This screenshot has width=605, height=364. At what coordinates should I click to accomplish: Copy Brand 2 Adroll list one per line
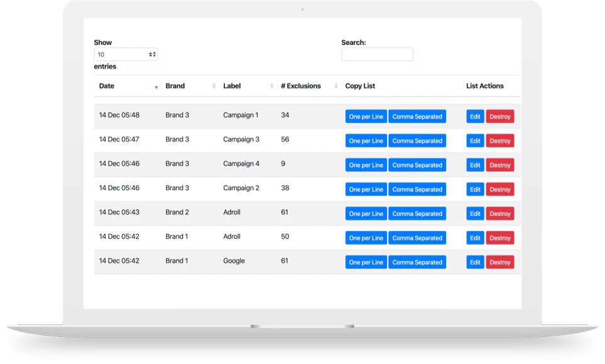point(366,213)
